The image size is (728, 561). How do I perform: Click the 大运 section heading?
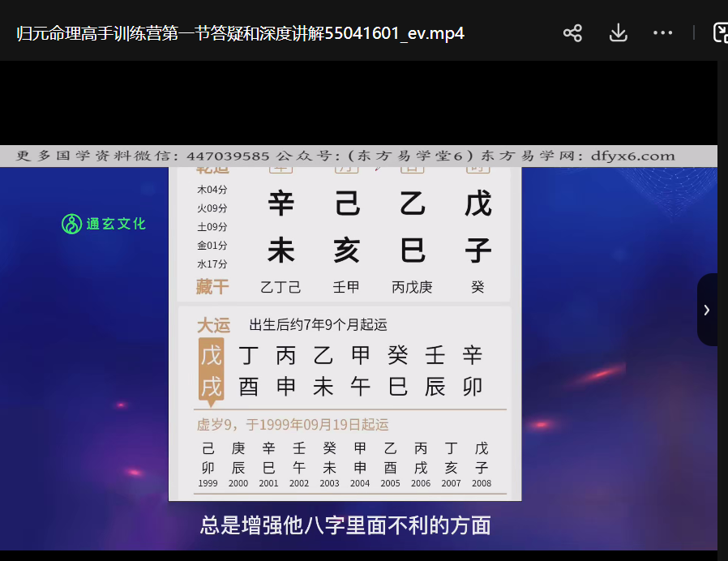[x=213, y=326]
